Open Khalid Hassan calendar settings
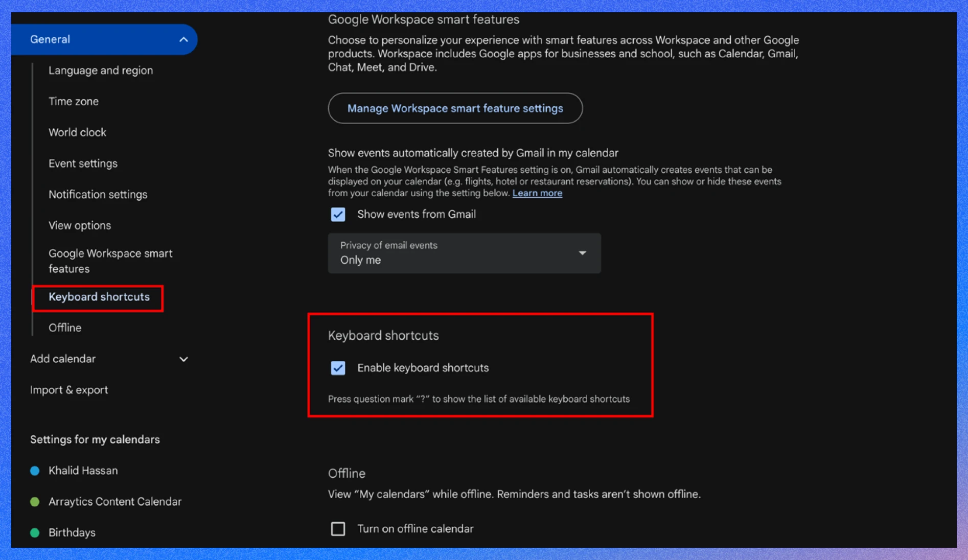Screen dimensions: 968x560 coord(83,471)
